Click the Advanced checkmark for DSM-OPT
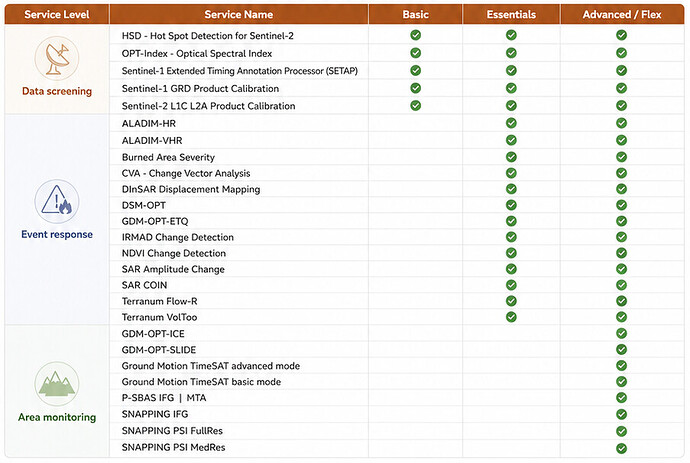Screen dimensions: 690x463 tap(621, 205)
